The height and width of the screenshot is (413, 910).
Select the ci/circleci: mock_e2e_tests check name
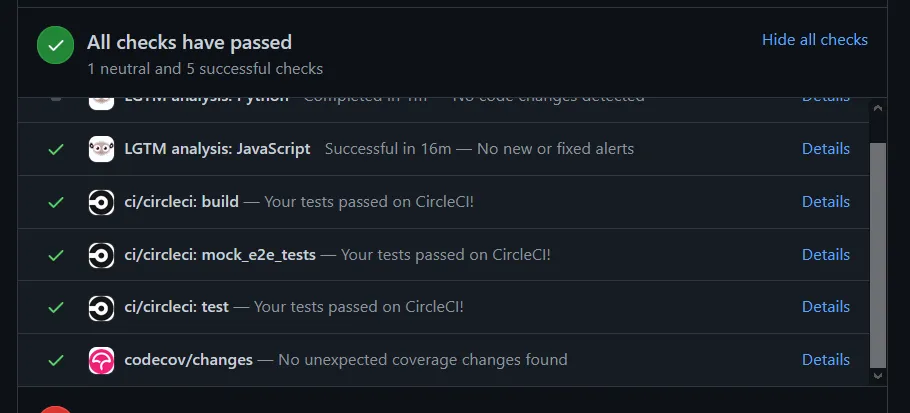pyautogui.click(x=220, y=255)
